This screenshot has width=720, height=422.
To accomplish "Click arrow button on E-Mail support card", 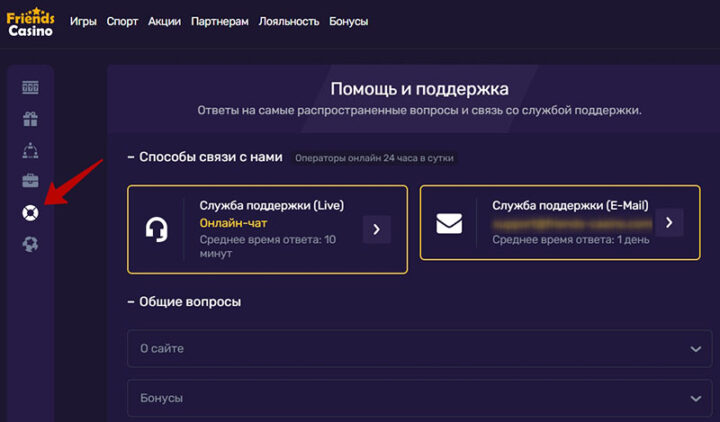I will tap(669, 223).
